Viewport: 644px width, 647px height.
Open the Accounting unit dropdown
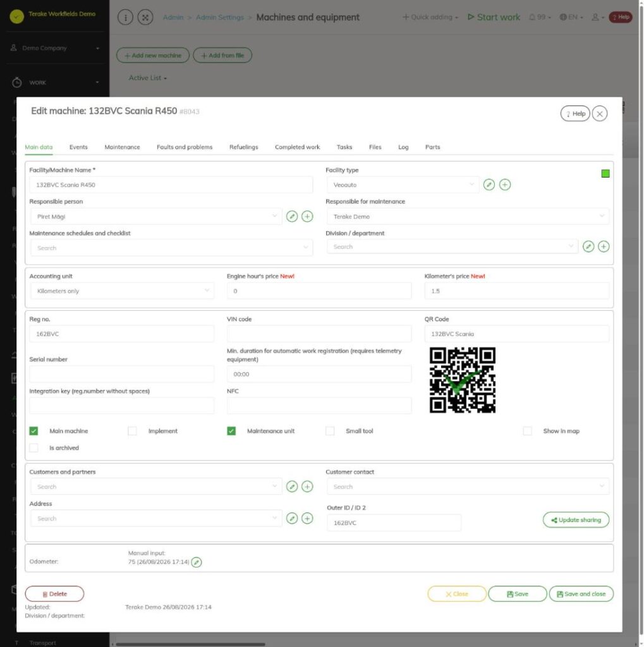122,291
